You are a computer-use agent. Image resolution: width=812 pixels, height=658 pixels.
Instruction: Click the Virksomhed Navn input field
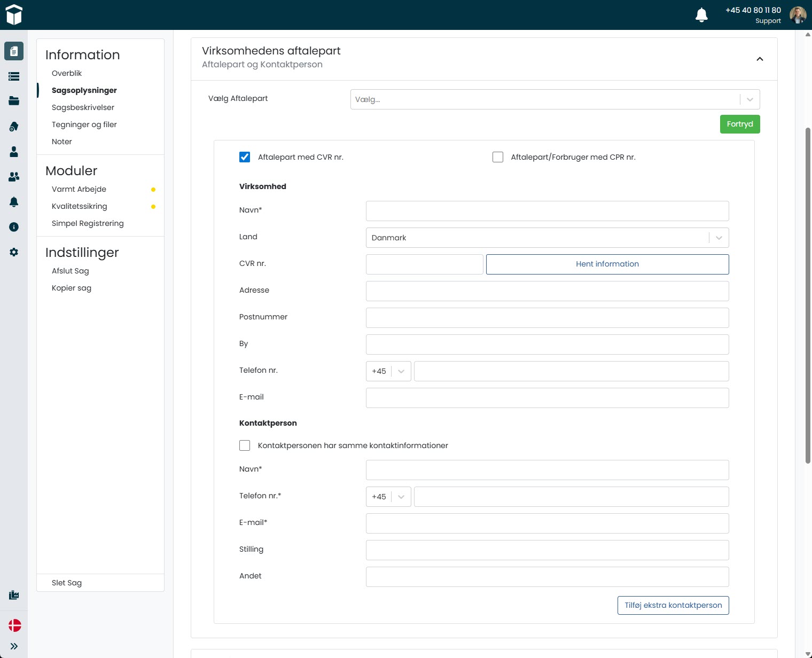(x=547, y=211)
